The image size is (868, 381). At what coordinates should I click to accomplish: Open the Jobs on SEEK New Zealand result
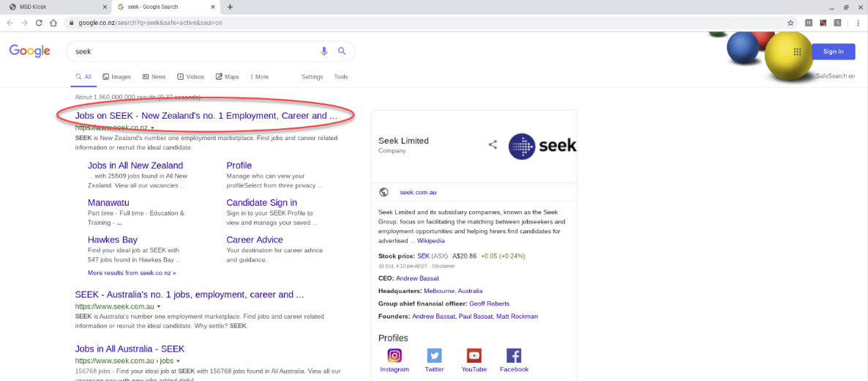(x=206, y=116)
